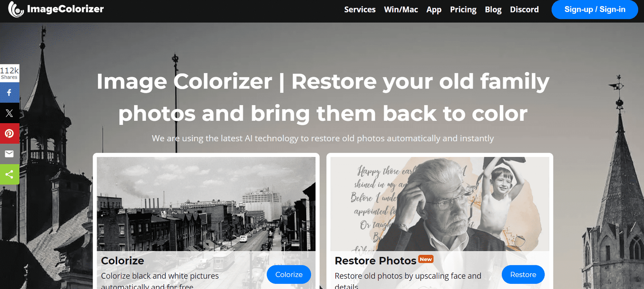Open the Discord link
644x289 pixels.
pyautogui.click(x=524, y=9)
